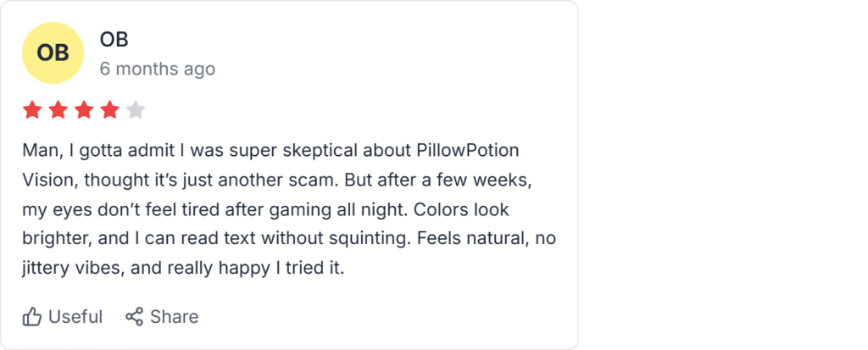Click the Useful label text
The height and width of the screenshot is (350, 868).
75,317
